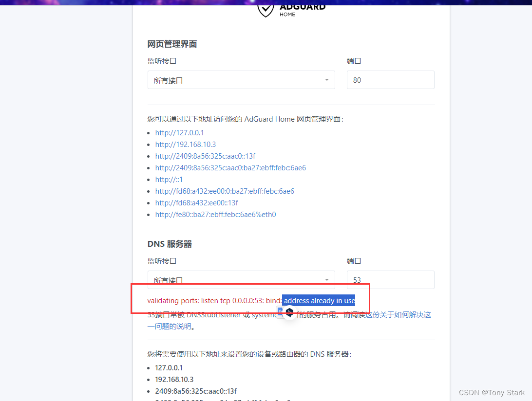Viewport: 532px width, 401px height.
Task: Open the http://2409:8a56:325c:aac0:ba27:ebff:febc:6ae6 link
Action: [x=231, y=168]
